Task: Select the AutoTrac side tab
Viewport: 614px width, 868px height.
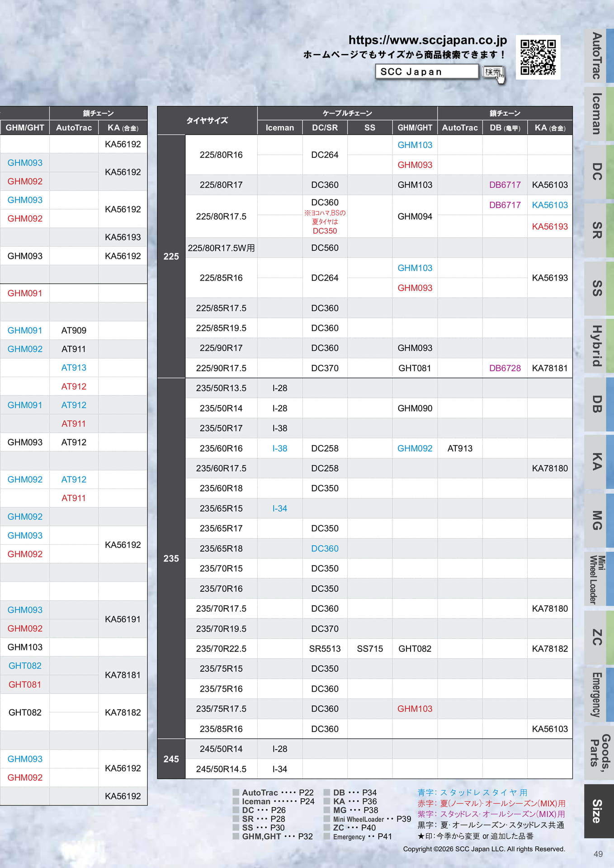Action: [x=598, y=56]
